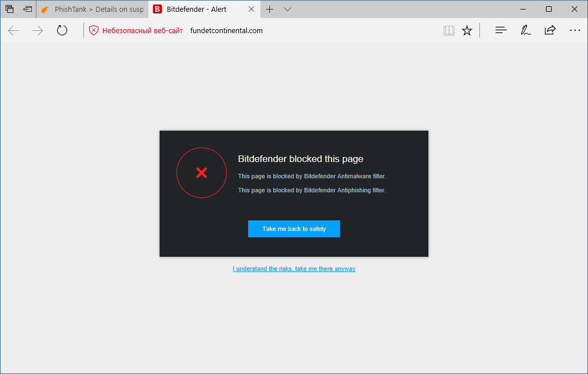This screenshot has height=374, width=588.
Task: Select the Make a Web Note pen icon
Action: point(525,30)
